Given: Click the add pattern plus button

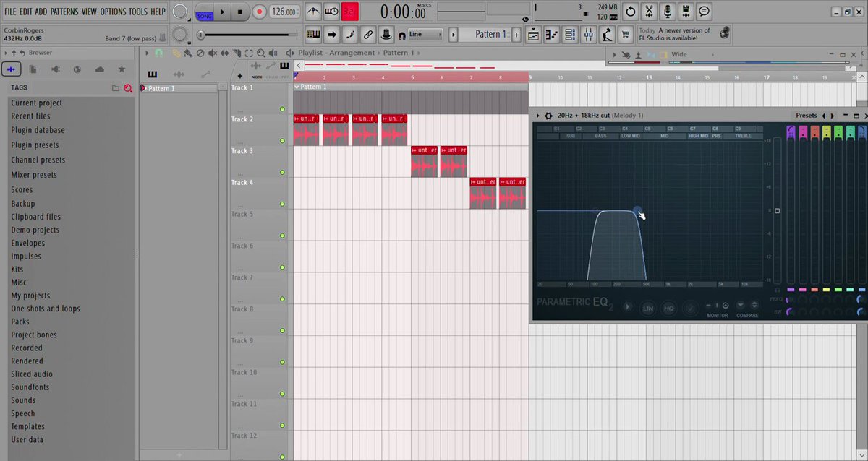Looking at the screenshot, I should [516, 34].
